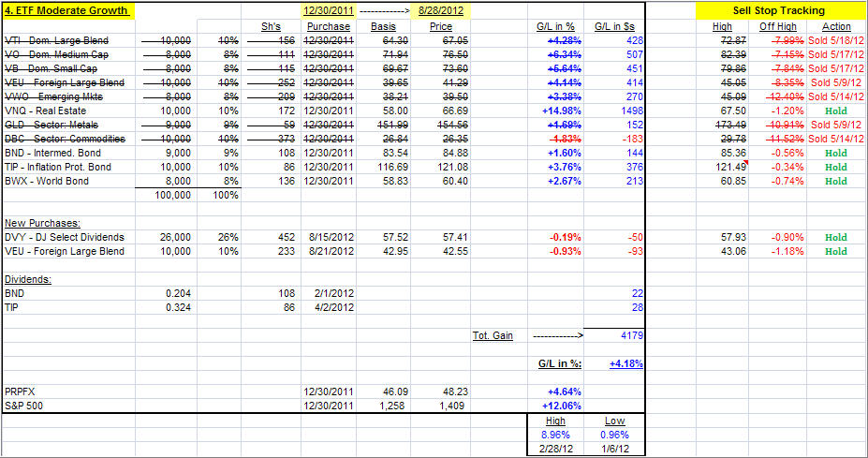Viewport: 868px width, 458px height.
Task: Select the 'S&P 500' row label
Action: click(68, 406)
